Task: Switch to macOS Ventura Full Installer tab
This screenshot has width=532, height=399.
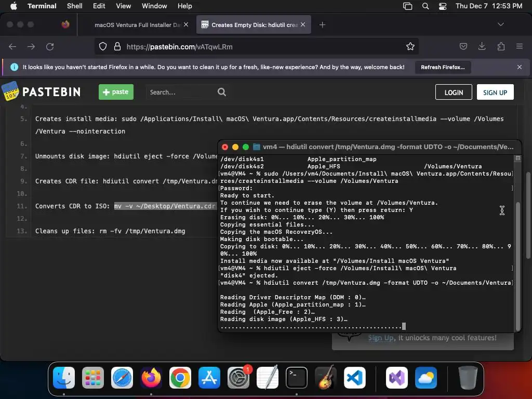Action: click(x=138, y=25)
